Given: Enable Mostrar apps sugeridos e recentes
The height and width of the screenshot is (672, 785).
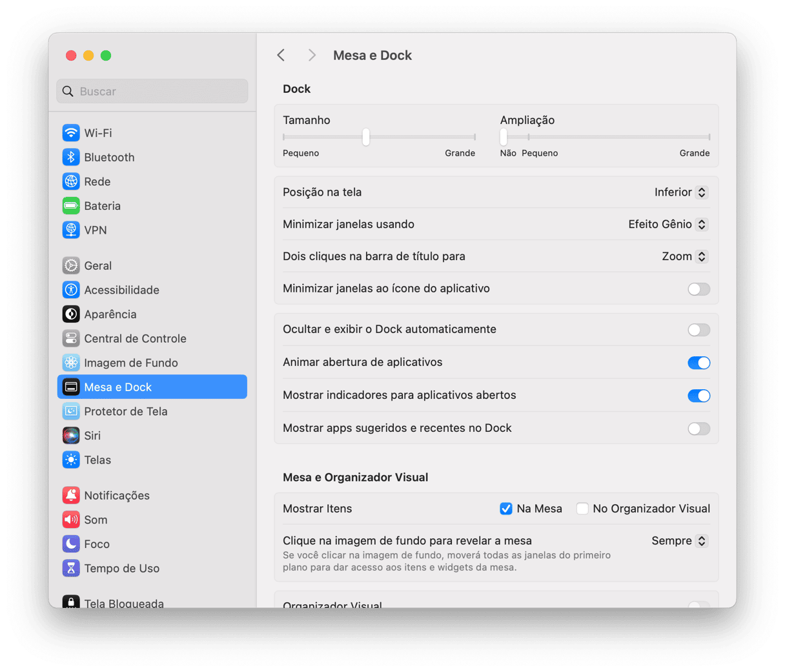Looking at the screenshot, I should (x=698, y=429).
